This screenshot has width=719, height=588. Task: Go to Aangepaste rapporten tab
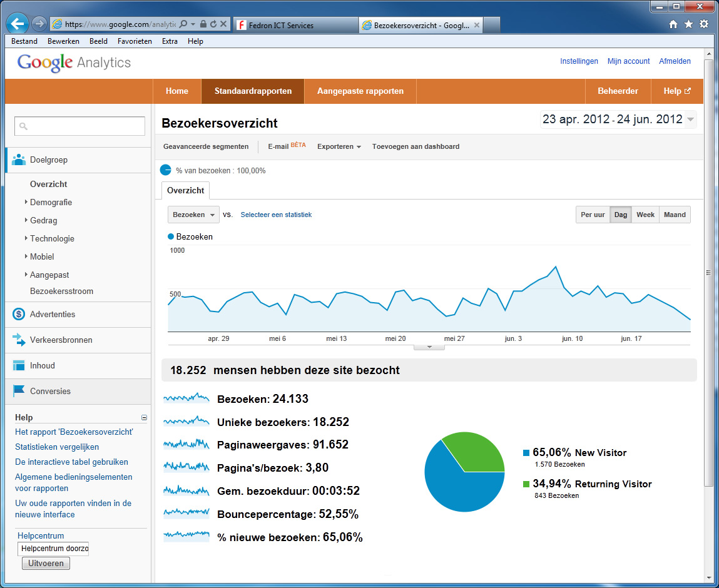pos(360,91)
